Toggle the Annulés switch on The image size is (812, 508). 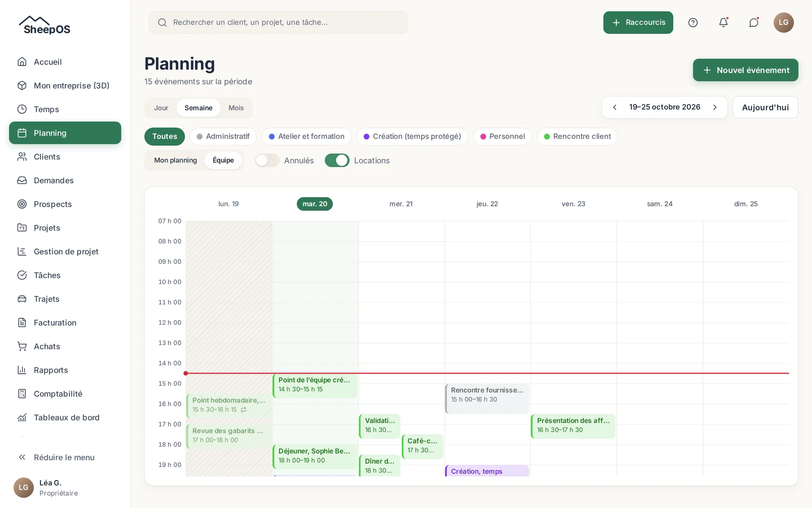[267, 160]
